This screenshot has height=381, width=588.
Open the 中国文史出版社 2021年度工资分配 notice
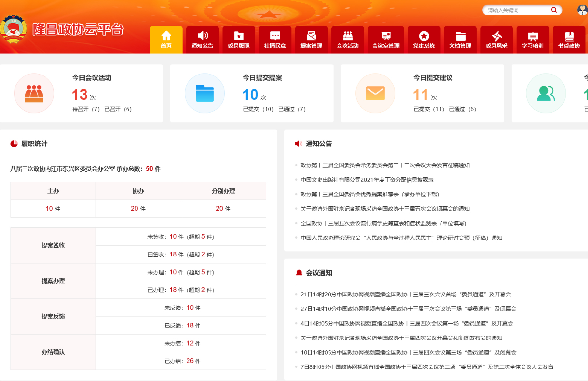click(x=367, y=180)
